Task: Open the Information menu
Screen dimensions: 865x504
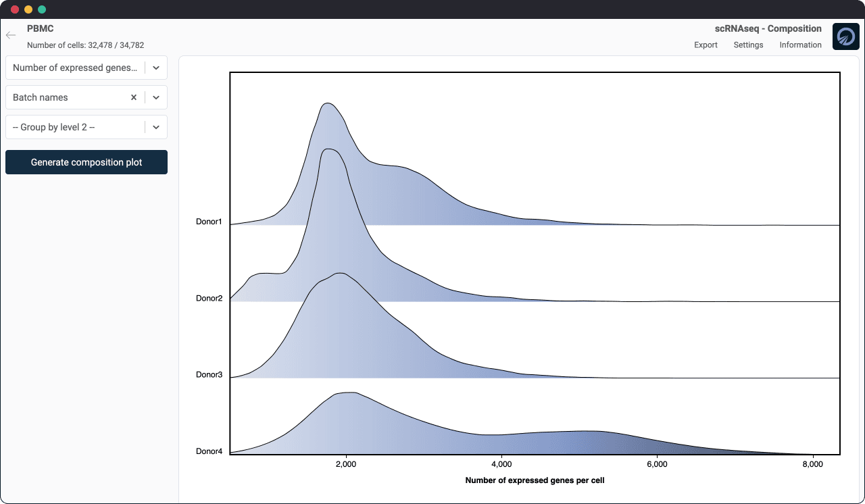Action: coord(800,45)
